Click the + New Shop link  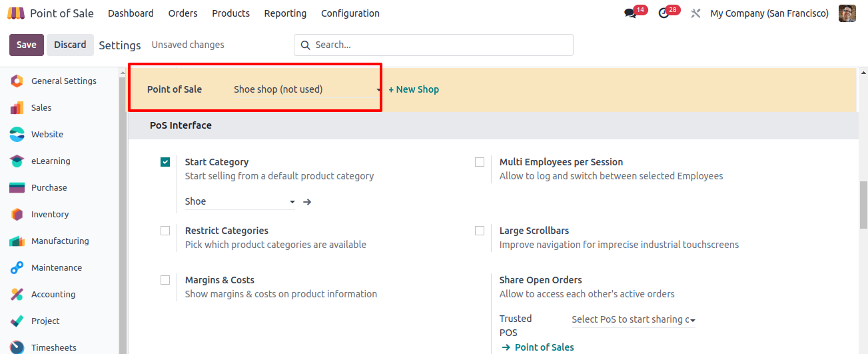pyautogui.click(x=414, y=89)
